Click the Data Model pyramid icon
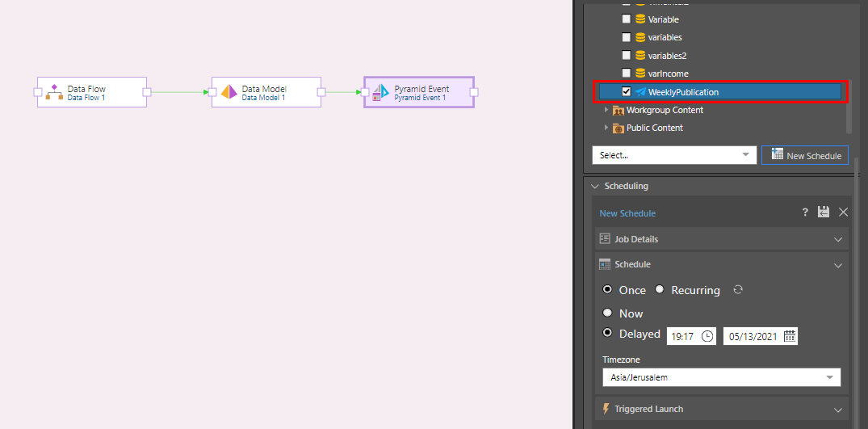The image size is (868, 429). [229, 92]
